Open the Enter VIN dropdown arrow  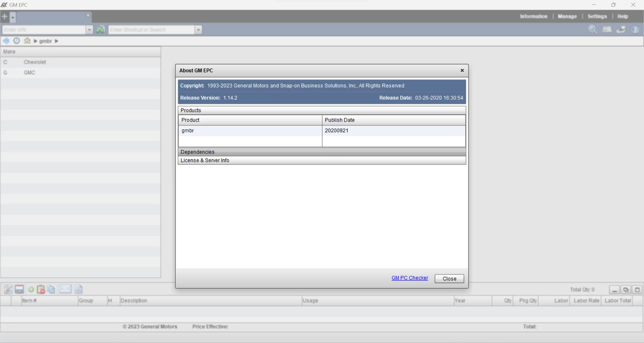coord(89,30)
